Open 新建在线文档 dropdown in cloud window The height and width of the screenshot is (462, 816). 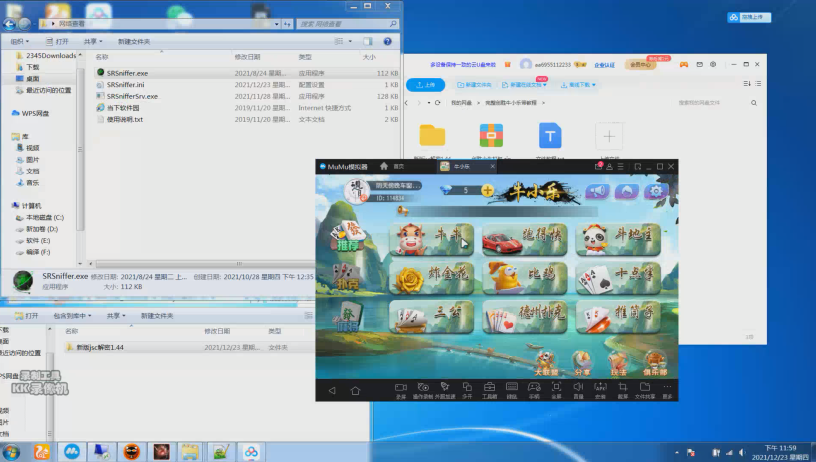(525, 85)
